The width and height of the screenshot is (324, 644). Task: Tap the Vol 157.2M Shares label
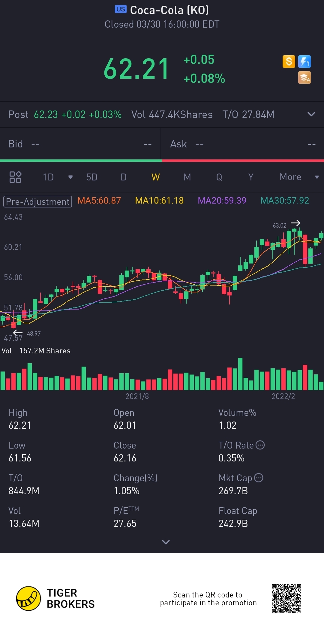coord(36,351)
